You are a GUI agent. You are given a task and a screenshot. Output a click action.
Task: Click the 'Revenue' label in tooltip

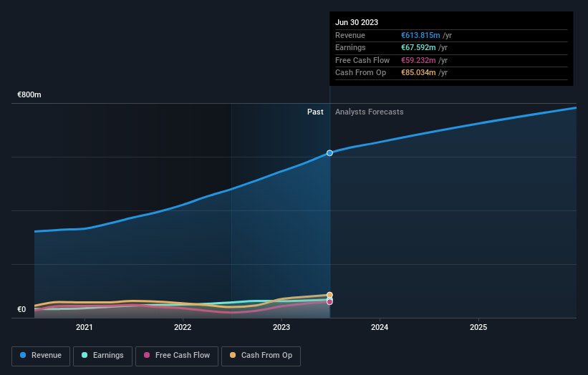click(x=350, y=35)
